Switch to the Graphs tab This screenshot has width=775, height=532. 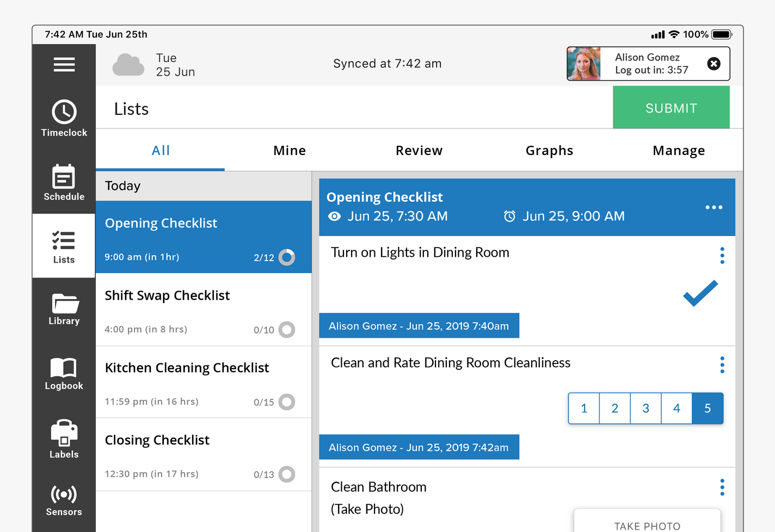pos(549,151)
